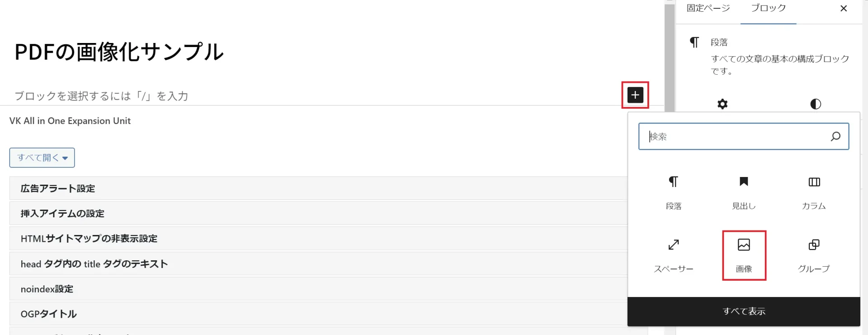Insert a 画像 image block
Image resolution: width=868 pixels, height=335 pixels.
(744, 256)
